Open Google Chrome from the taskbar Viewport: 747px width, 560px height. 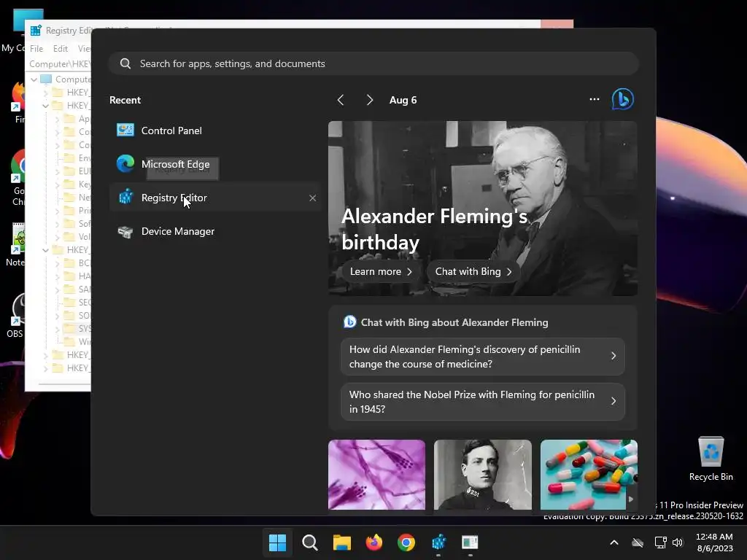tap(406, 542)
